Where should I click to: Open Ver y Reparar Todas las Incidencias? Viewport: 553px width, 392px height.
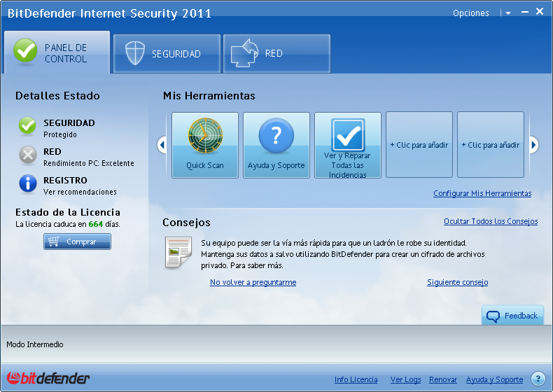tap(348, 144)
